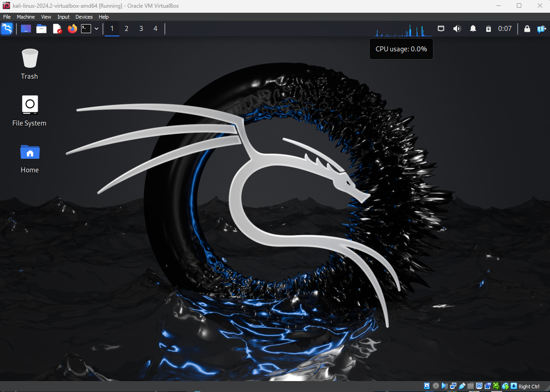This screenshot has width=550, height=392.
Task: Open the VirtualBox Help menu
Action: tap(104, 17)
